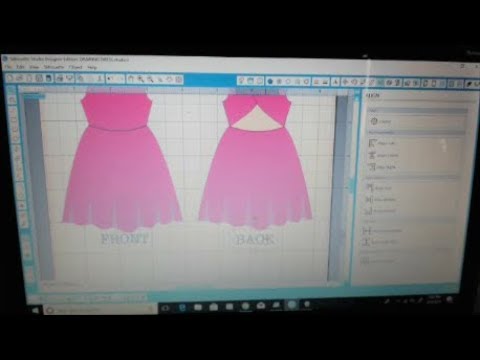Click the Zoom In magnifier icon
The width and height of the screenshot is (480, 360).
pos(141,79)
